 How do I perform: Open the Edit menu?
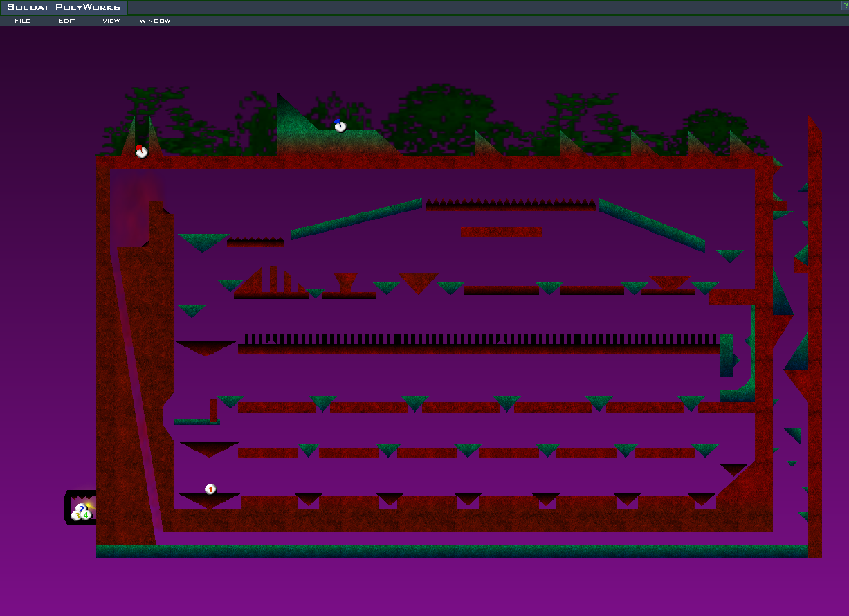[66, 21]
